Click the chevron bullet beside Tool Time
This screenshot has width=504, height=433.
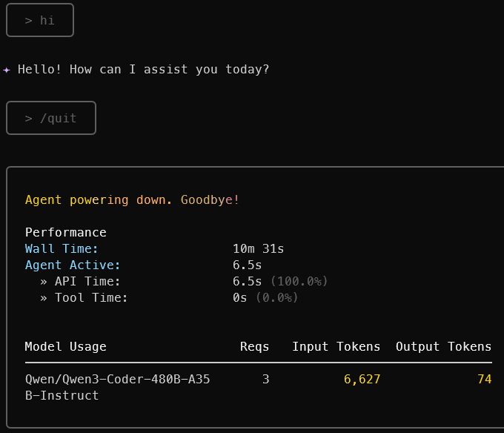[x=44, y=298]
